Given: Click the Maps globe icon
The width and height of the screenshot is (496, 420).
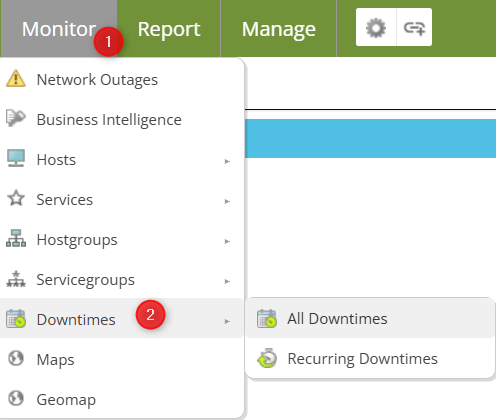Looking at the screenshot, I should point(16,358).
